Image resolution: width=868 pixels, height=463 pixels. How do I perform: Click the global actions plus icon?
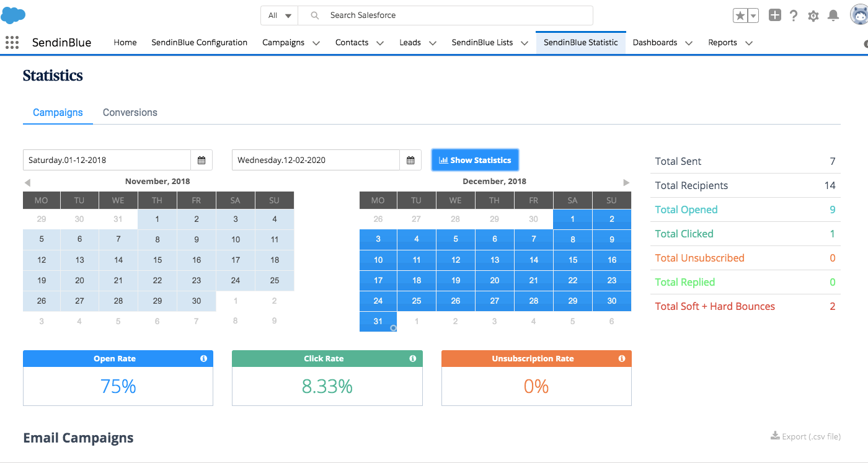pos(774,15)
